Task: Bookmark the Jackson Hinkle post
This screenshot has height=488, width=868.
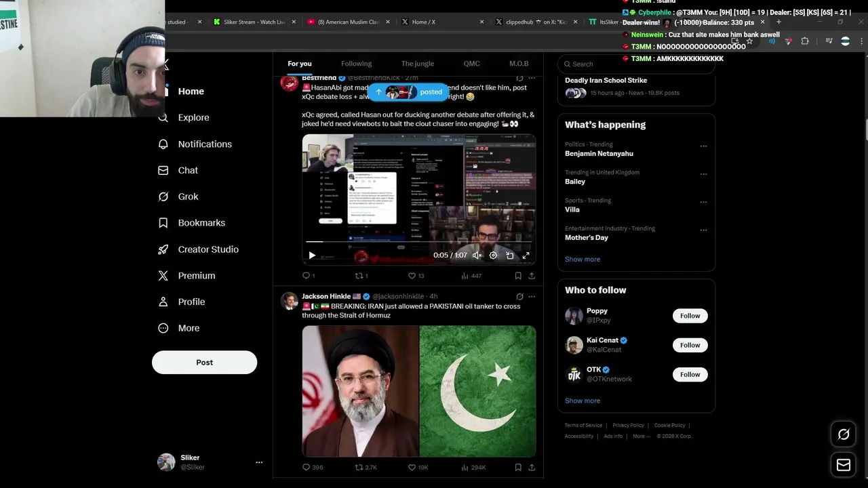Action: point(518,467)
